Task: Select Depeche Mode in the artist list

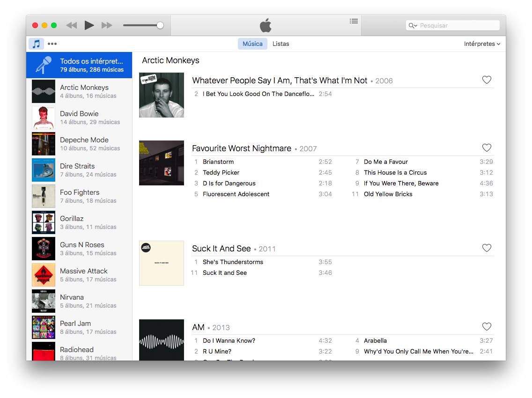Action: point(79,144)
